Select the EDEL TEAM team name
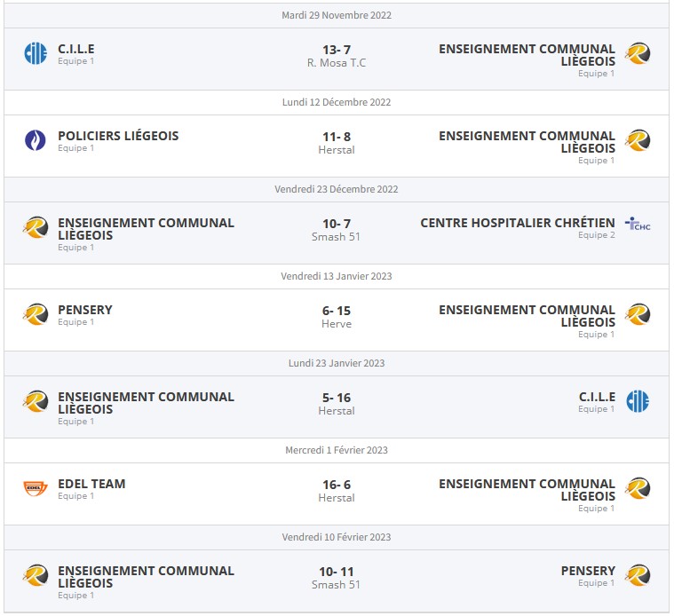Image resolution: width=674 pixels, height=616 pixels. (91, 484)
